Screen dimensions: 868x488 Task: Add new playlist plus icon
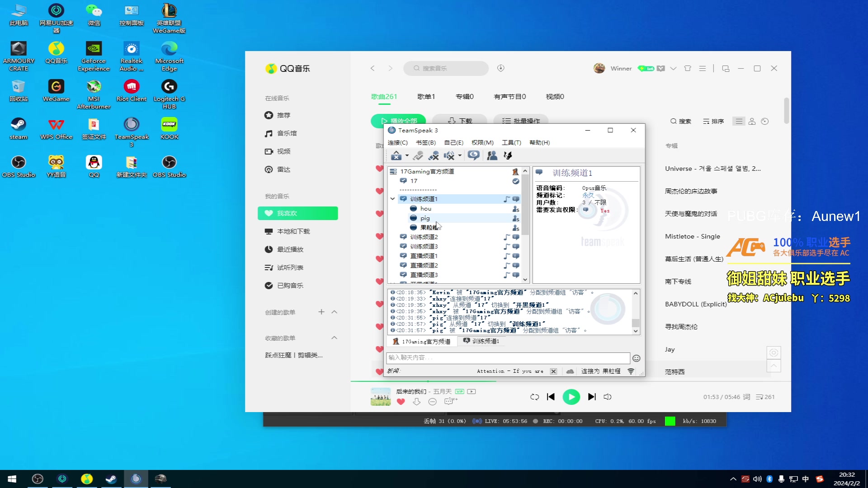[x=321, y=312]
